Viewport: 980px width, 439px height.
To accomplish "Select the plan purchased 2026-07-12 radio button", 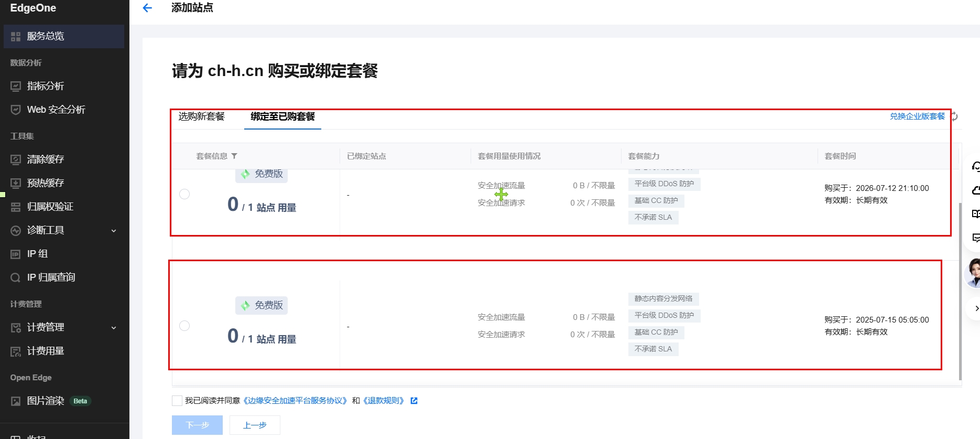I will click(x=184, y=194).
